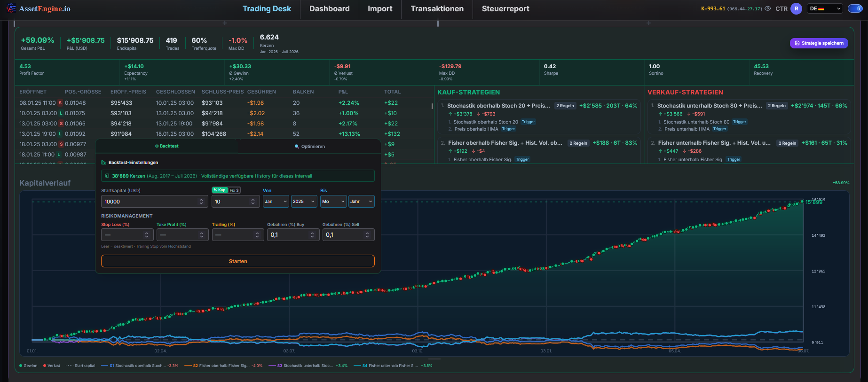Toggle the Verlust legend series
The width and height of the screenshot is (868, 382).
(x=52, y=366)
